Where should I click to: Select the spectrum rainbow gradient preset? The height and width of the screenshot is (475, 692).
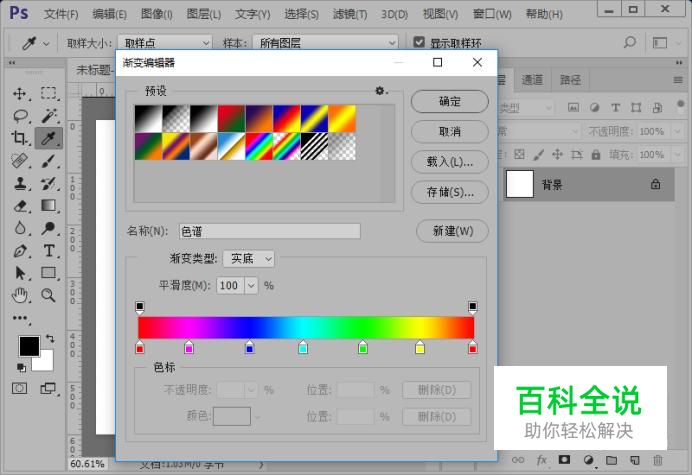259,146
